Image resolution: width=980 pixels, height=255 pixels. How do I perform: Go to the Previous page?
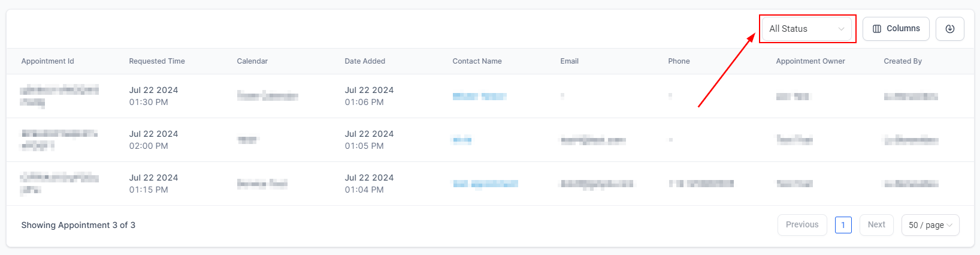coord(802,224)
